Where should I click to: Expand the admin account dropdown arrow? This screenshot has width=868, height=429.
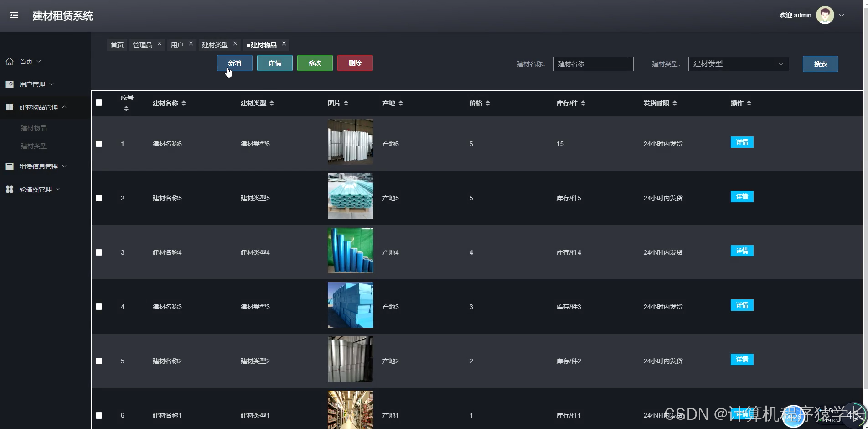[842, 15]
